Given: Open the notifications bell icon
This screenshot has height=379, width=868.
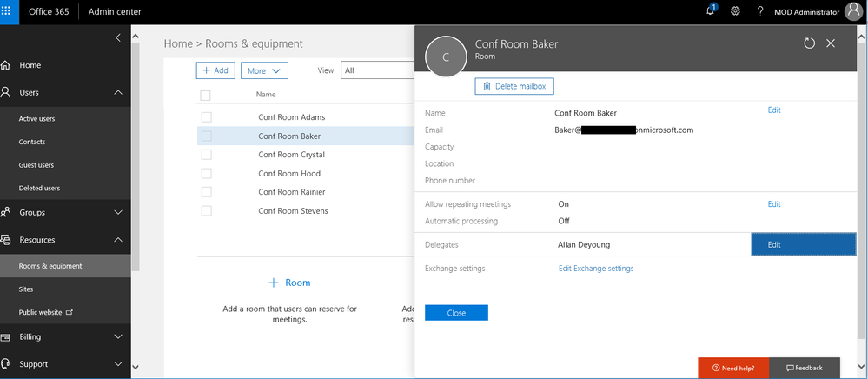Looking at the screenshot, I should (x=710, y=11).
